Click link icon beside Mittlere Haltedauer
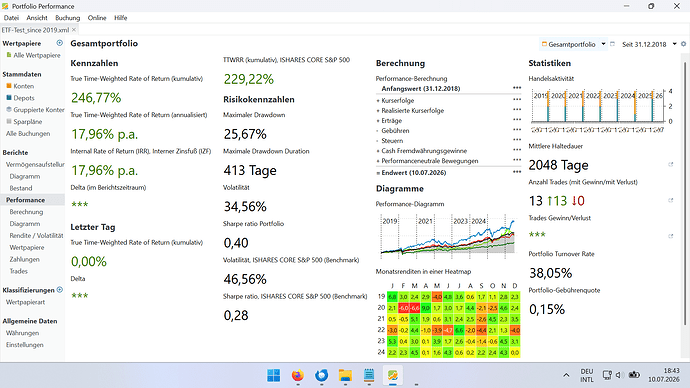The width and height of the screenshot is (690, 388). coord(671,165)
